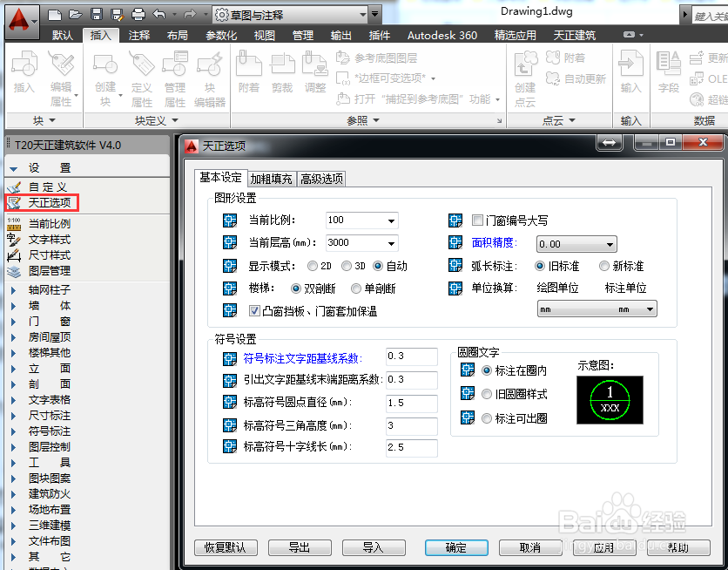Choose 新标准 for arc length dimension
This screenshot has width=728, height=570.
pos(604,266)
